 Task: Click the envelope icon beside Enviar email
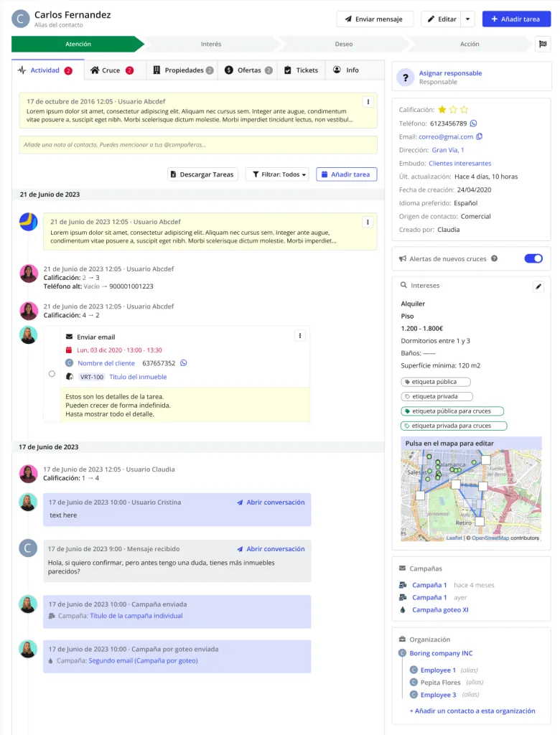point(69,337)
